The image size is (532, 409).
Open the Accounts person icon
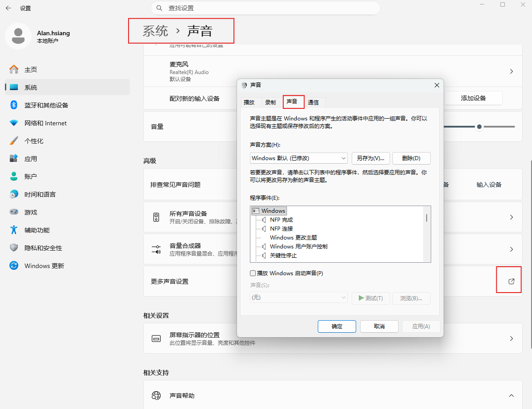coord(14,176)
